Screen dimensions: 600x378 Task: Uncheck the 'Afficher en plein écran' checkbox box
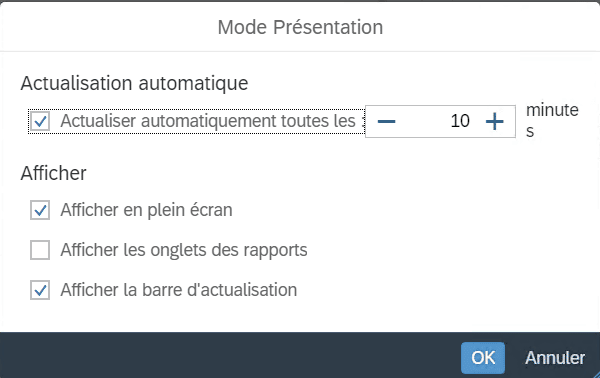(x=40, y=210)
